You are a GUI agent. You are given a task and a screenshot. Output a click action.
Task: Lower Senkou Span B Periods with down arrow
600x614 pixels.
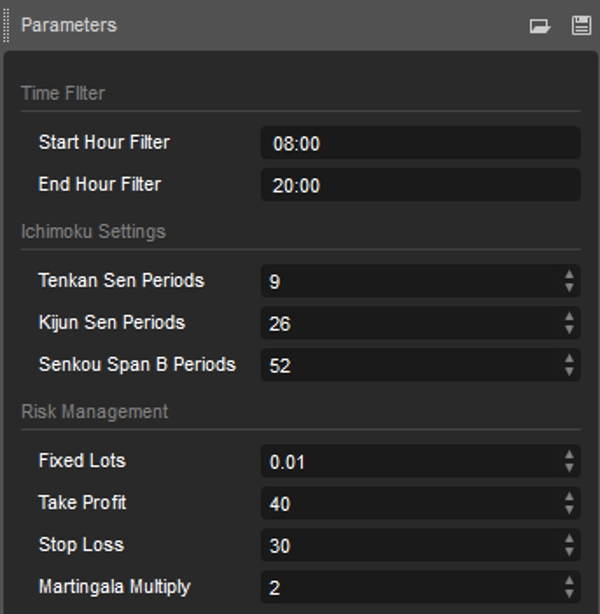click(569, 372)
